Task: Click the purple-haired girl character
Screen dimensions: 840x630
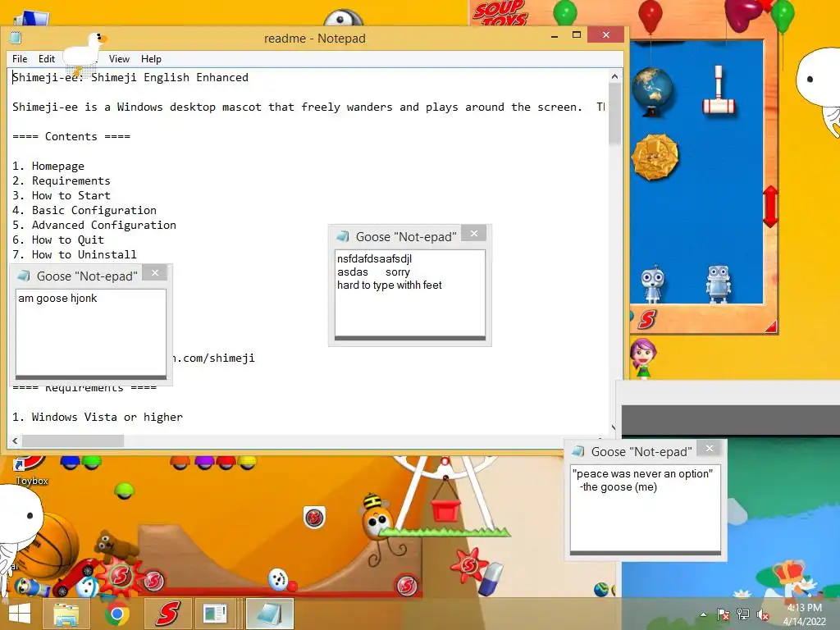Action: click(643, 358)
